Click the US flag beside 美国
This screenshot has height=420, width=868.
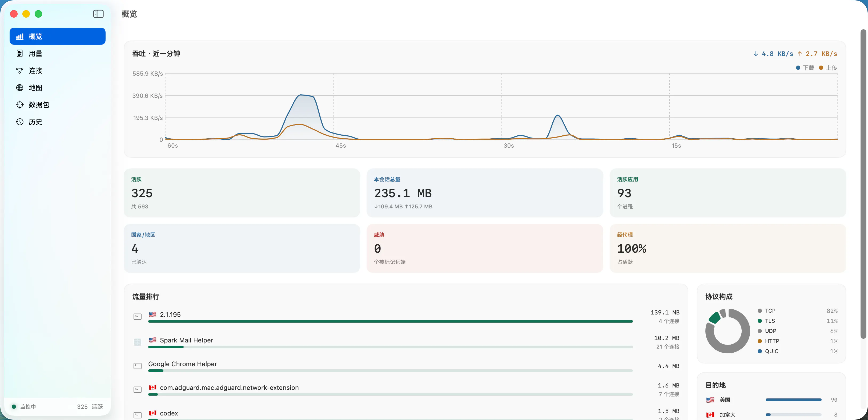(710, 400)
